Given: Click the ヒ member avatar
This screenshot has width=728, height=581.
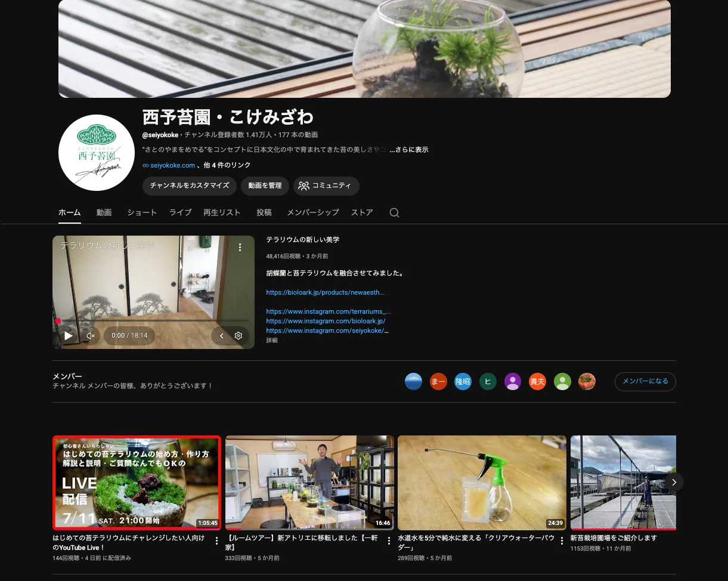Looking at the screenshot, I should pyautogui.click(x=488, y=382).
